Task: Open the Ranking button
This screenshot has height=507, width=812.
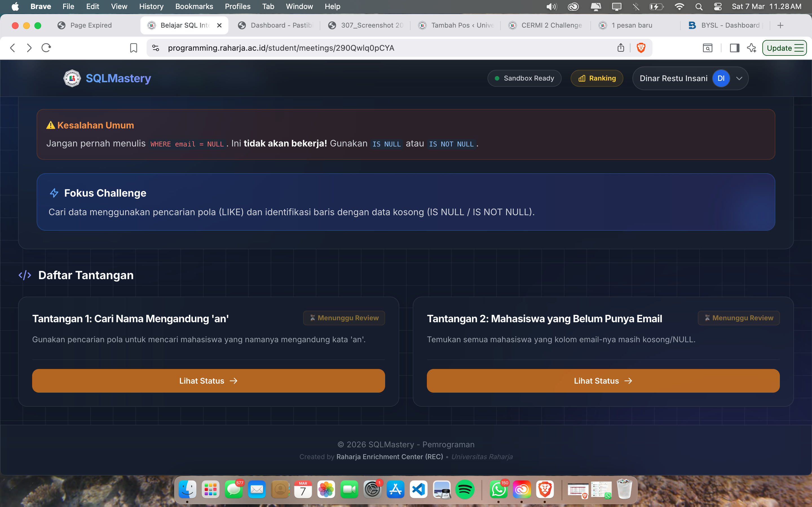Action: point(597,78)
